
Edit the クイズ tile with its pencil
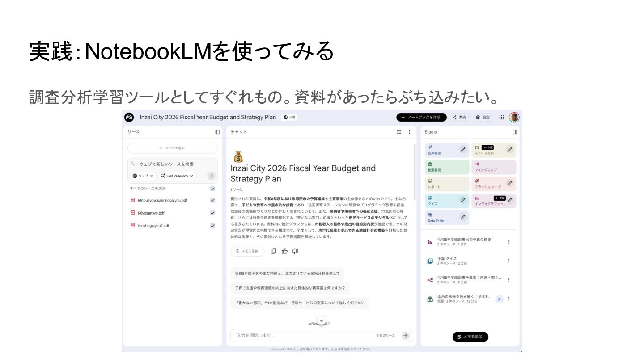(x=463, y=200)
